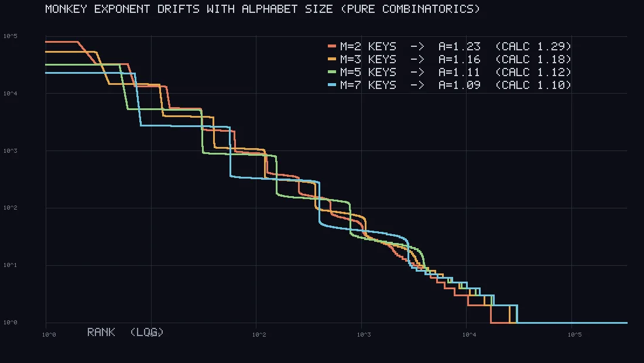Click the value 'A=1.09' in legend
The height and width of the screenshot is (363, 644).
(459, 85)
